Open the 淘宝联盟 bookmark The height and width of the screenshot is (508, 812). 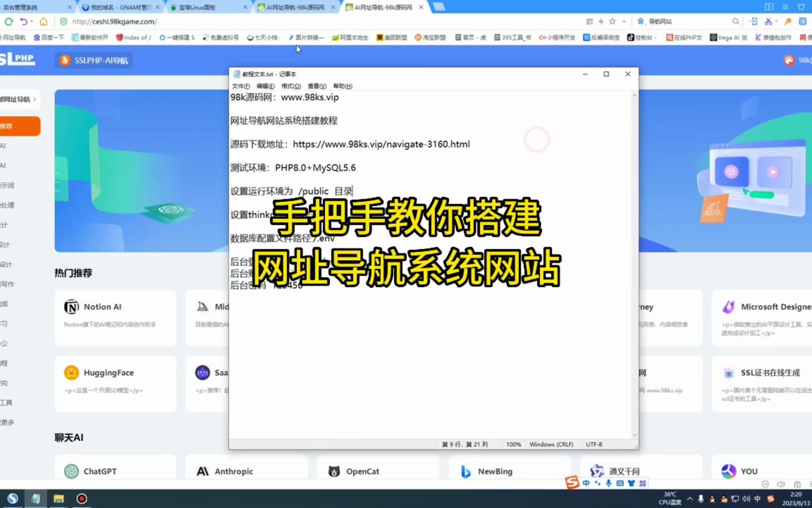pos(430,38)
